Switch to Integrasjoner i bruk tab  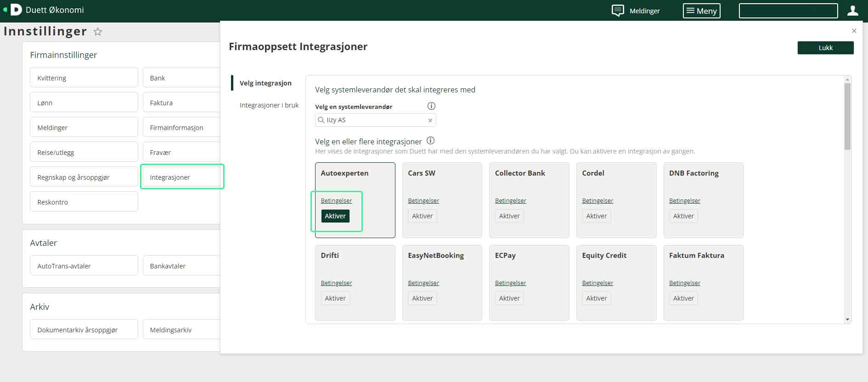click(x=269, y=105)
